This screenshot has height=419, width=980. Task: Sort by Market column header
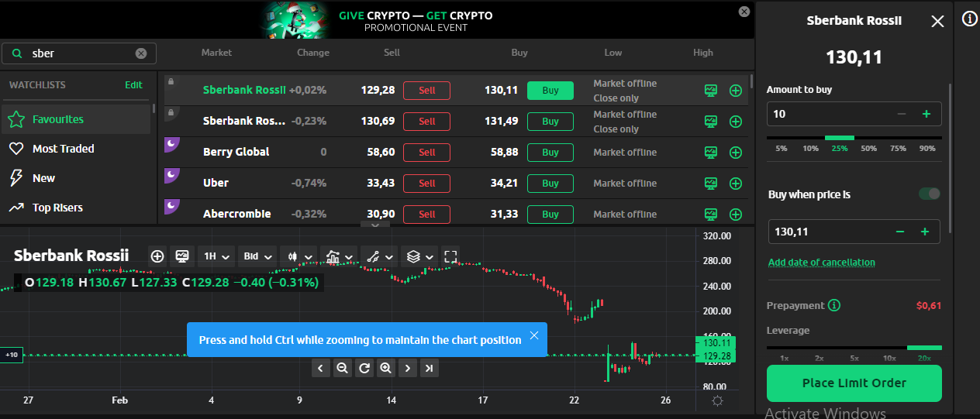[x=216, y=53]
